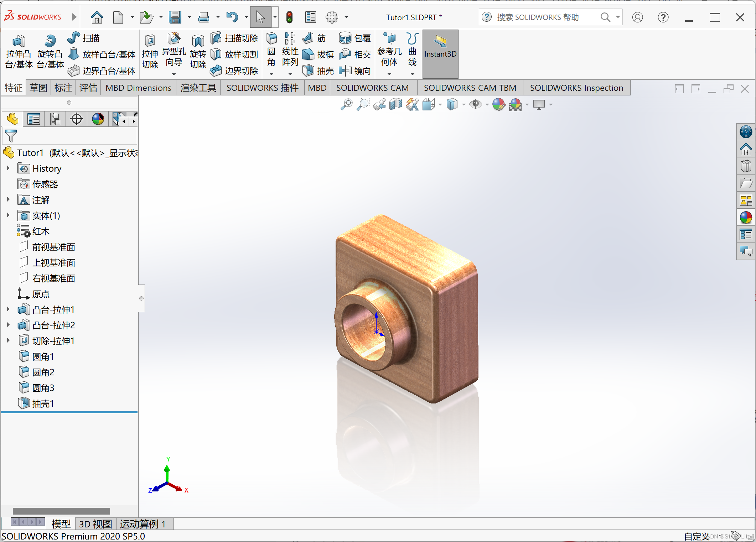The image size is (756, 542).
Task: Switch to the 草图 (Sketch) ribbon tab
Action: [38, 88]
